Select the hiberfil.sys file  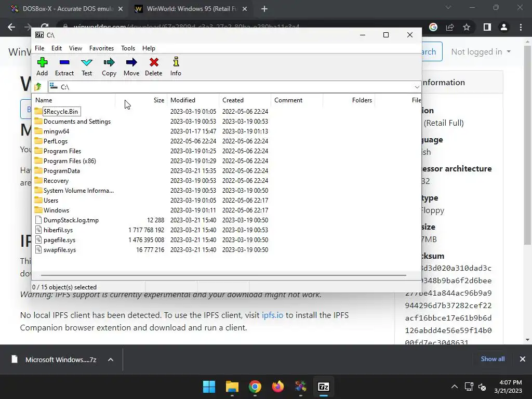[58, 230]
